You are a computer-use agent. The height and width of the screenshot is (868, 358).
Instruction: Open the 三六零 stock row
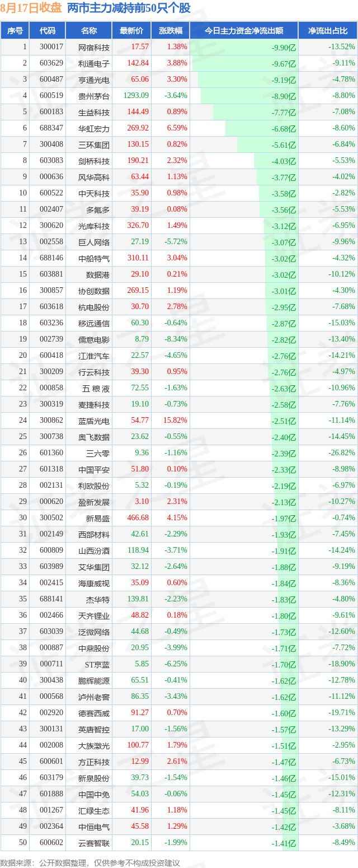click(x=179, y=452)
